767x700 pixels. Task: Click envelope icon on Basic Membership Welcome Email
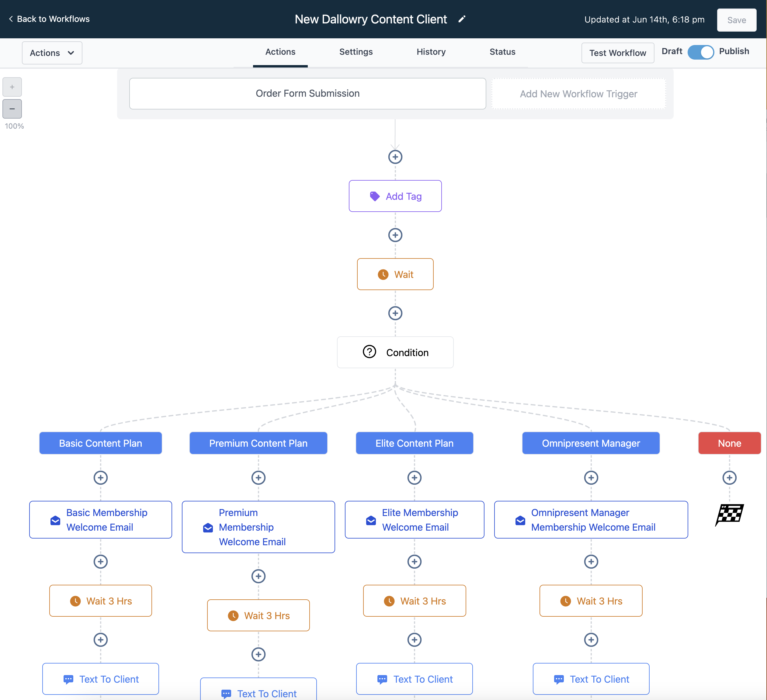[x=55, y=520]
